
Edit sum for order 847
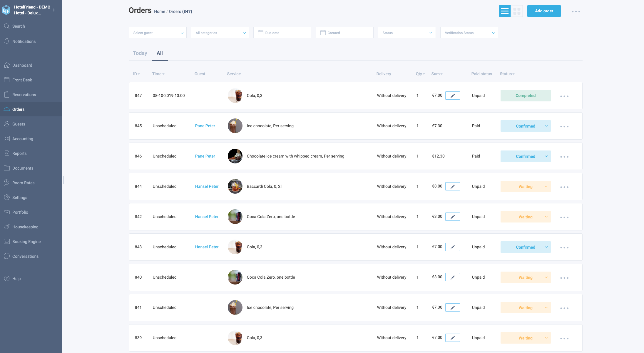click(453, 96)
